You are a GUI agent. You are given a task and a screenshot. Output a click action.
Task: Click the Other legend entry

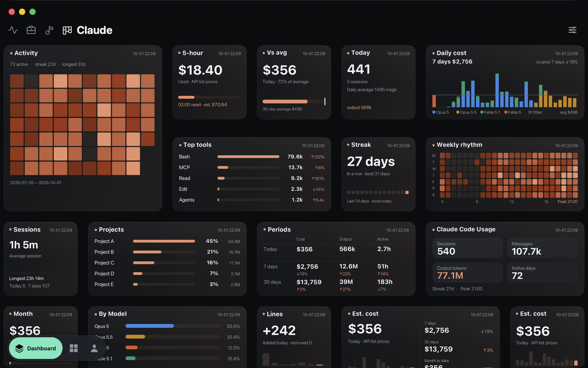coord(535,112)
